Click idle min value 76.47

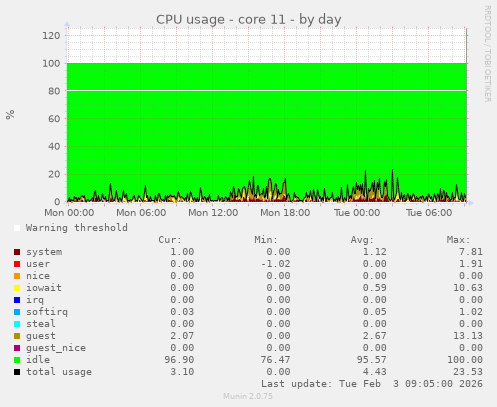[x=275, y=360]
